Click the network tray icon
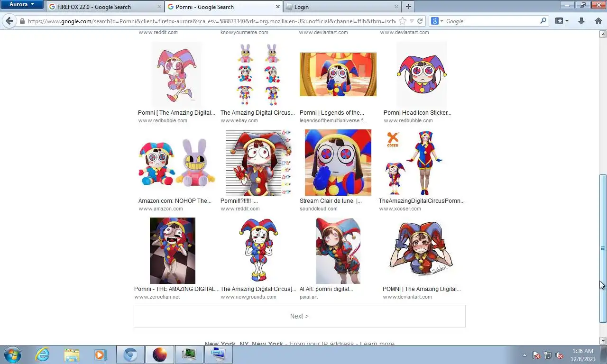Image resolution: width=607 pixels, height=364 pixels. [548, 355]
